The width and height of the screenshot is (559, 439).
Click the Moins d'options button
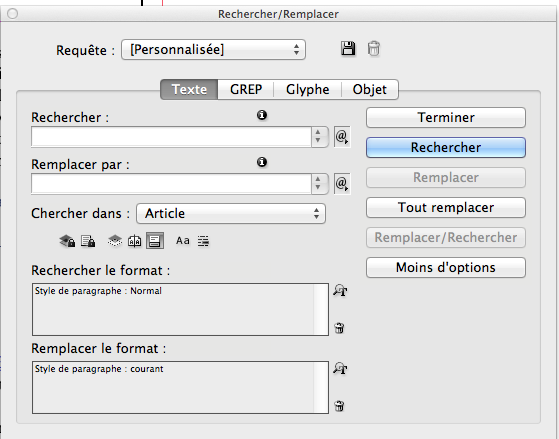(x=446, y=267)
